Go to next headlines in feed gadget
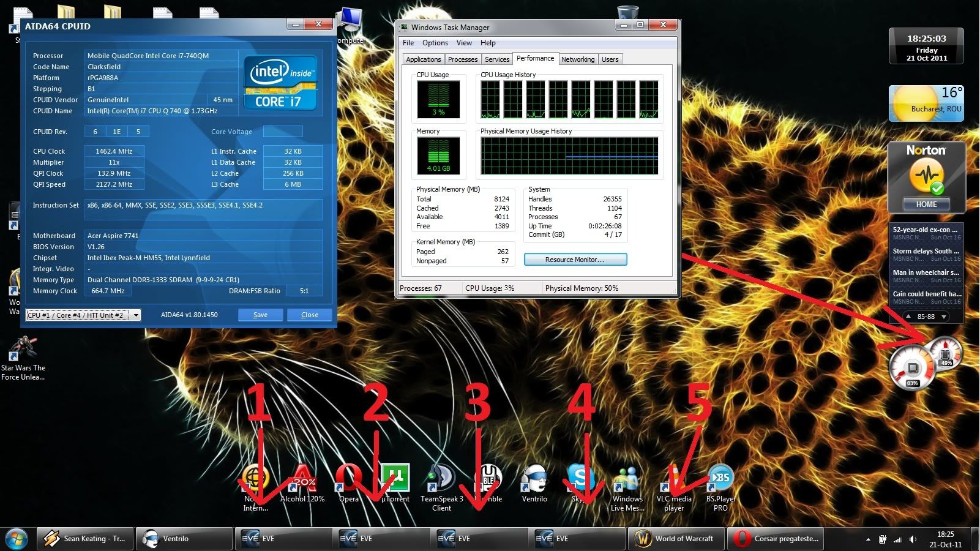Image resolution: width=980 pixels, height=551 pixels. click(x=944, y=317)
